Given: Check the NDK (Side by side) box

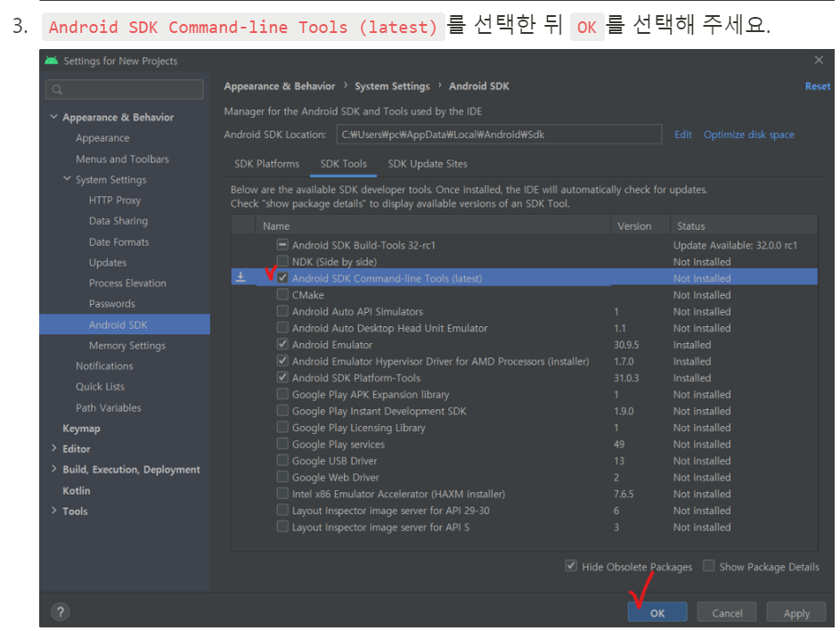Looking at the screenshot, I should [282, 262].
